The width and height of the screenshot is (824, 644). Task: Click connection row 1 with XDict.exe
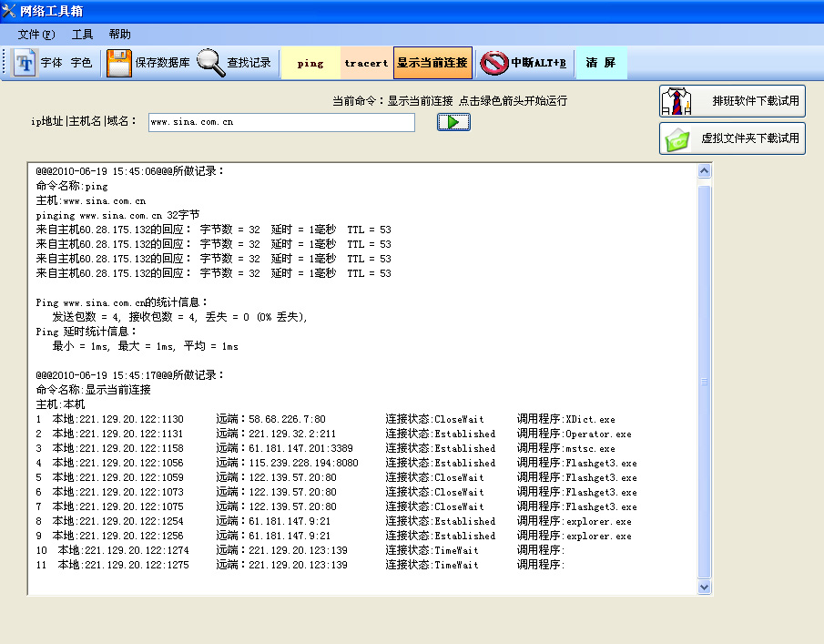325,419
